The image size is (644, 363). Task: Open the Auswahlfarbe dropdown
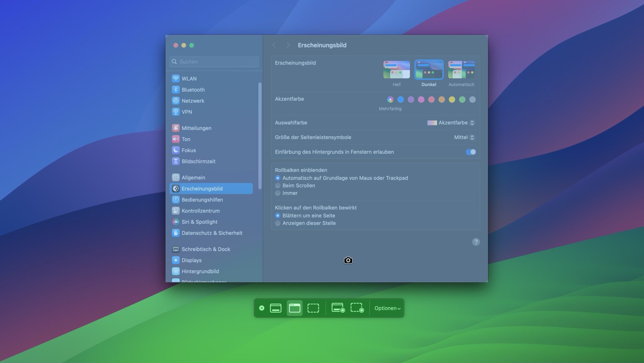click(451, 123)
